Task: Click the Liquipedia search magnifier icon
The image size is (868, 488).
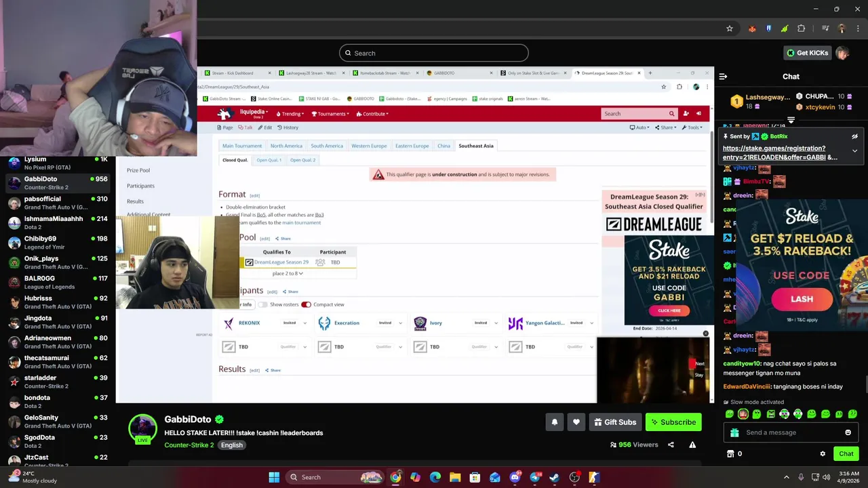Action: click(x=671, y=114)
